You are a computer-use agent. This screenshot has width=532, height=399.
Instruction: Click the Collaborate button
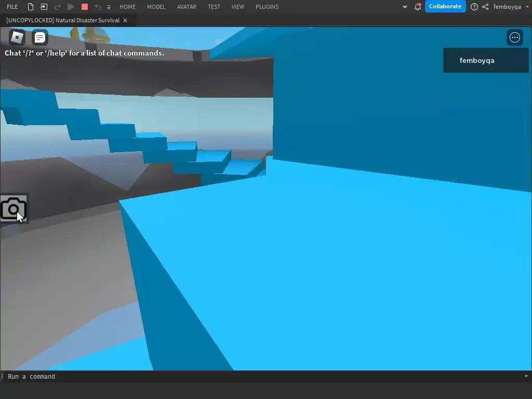pyautogui.click(x=445, y=6)
